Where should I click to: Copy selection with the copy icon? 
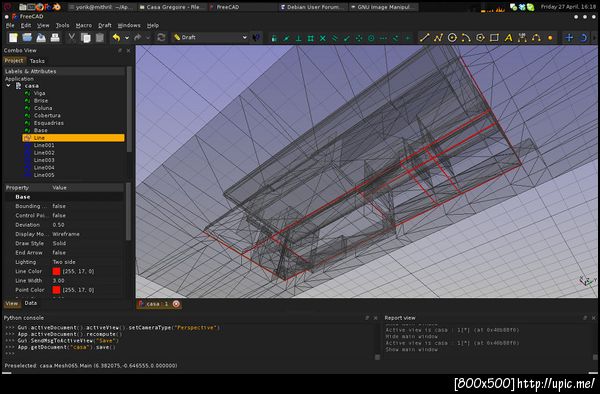86,37
